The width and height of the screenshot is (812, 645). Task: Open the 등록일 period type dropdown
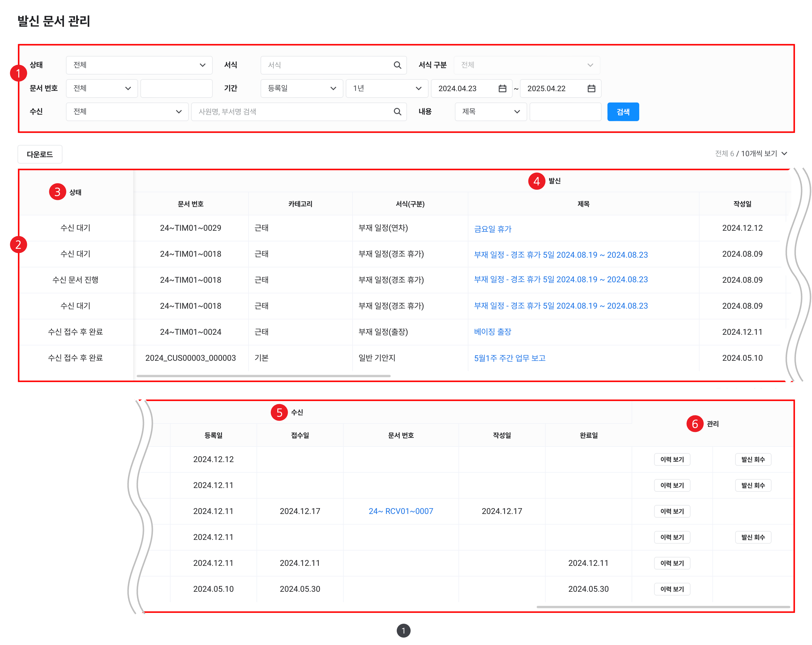point(301,89)
